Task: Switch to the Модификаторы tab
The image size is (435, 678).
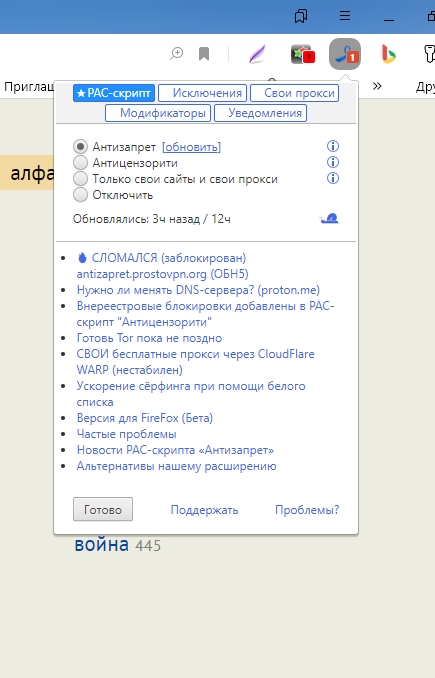Action: pyautogui.click(x=158, y=113)
